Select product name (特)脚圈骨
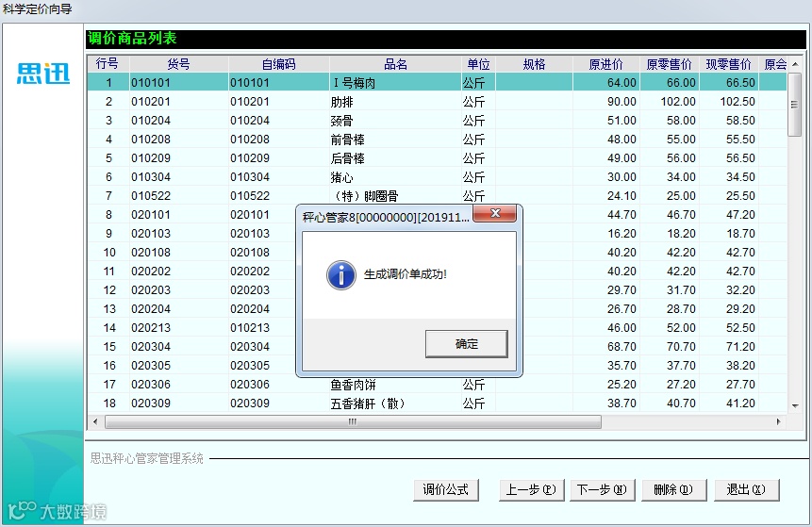 click(366, 196)
